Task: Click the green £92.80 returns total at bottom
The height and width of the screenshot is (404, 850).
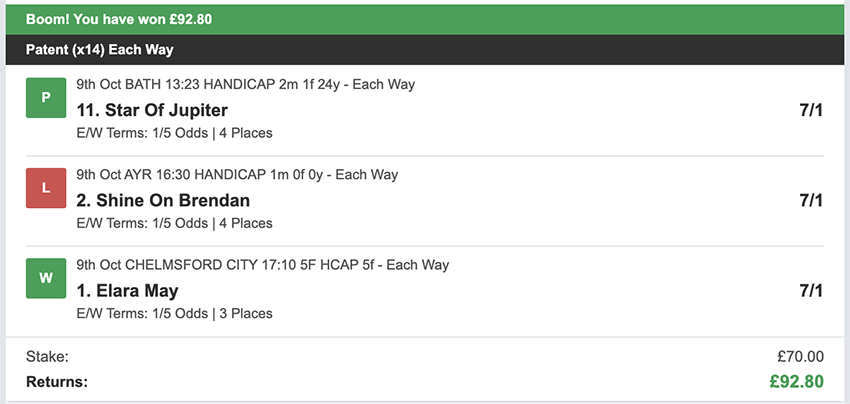Action: pyautogui.click(x=796, y=381)
